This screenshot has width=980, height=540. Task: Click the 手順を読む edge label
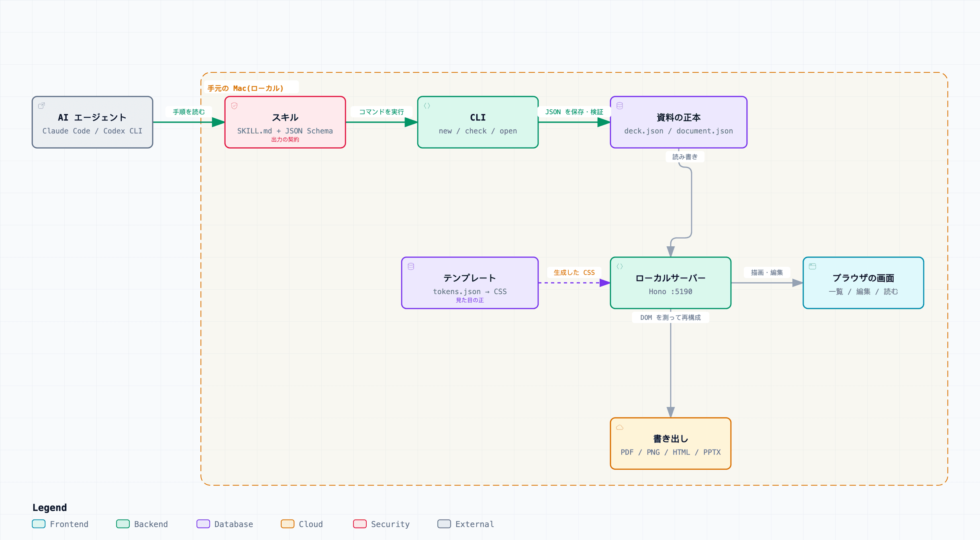point(189,112)
